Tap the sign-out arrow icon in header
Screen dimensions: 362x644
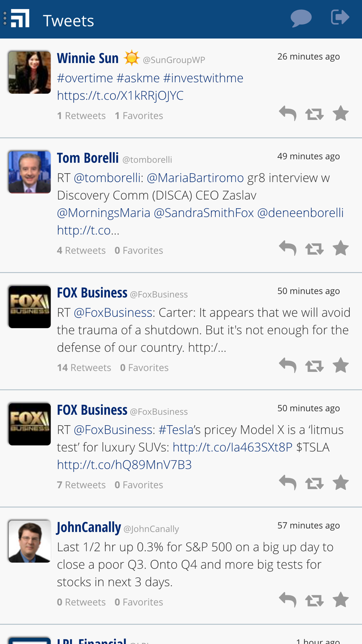coord(340,17)
